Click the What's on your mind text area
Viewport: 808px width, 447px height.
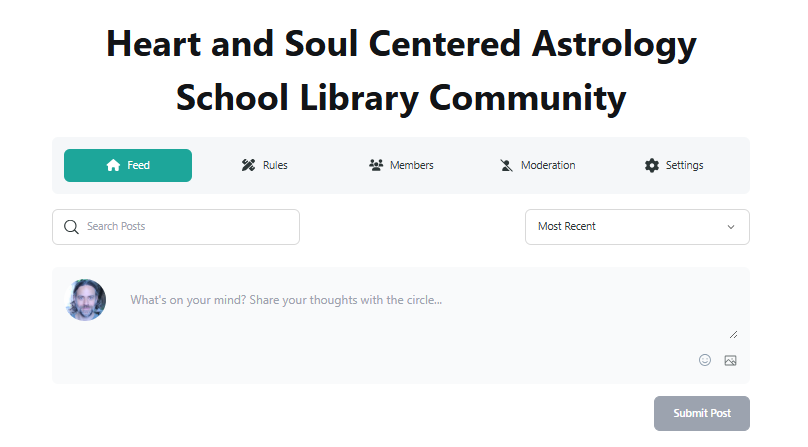(430, 310)
